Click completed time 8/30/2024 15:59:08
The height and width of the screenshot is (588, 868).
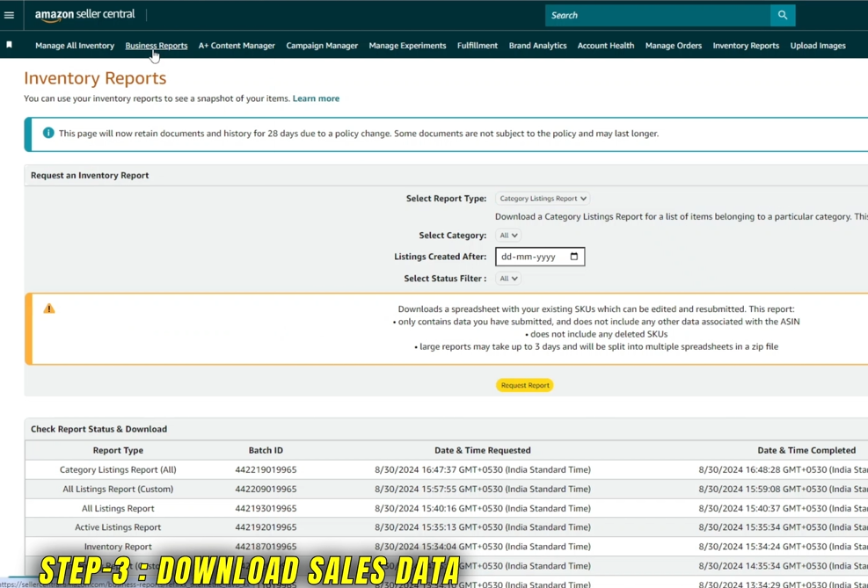pos(784,489)
